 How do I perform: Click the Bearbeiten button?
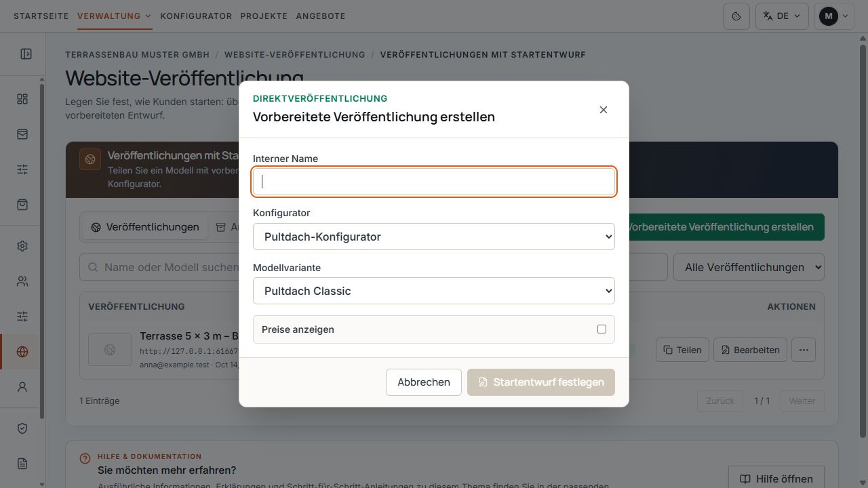(751, 350)
